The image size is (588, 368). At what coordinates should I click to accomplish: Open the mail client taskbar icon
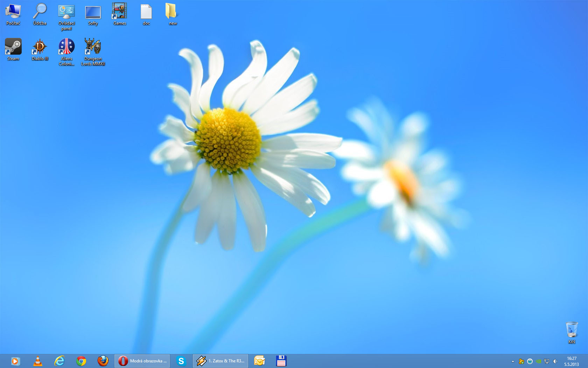pyautogui.click(x=259, y=361)
